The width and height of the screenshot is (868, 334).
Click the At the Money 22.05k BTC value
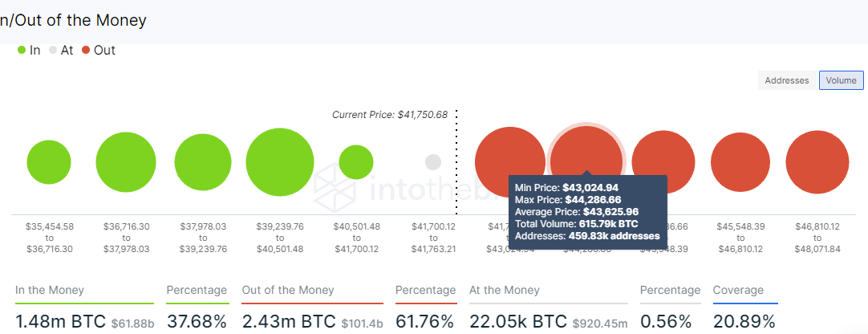point(518,321)
